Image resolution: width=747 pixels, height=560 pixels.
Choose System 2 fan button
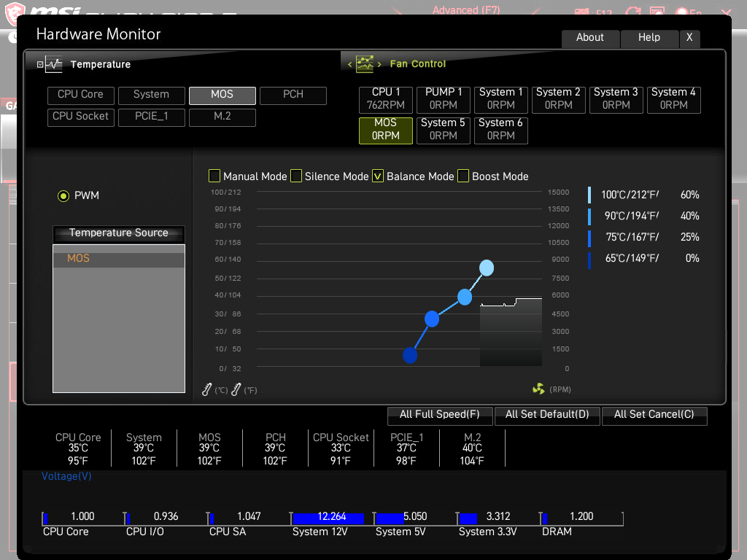click(x=558, y=99)
